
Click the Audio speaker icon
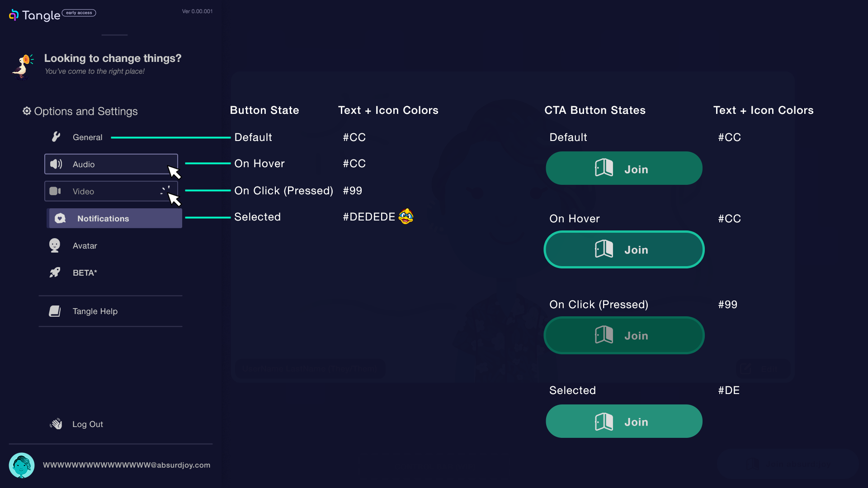pos(56,164)
